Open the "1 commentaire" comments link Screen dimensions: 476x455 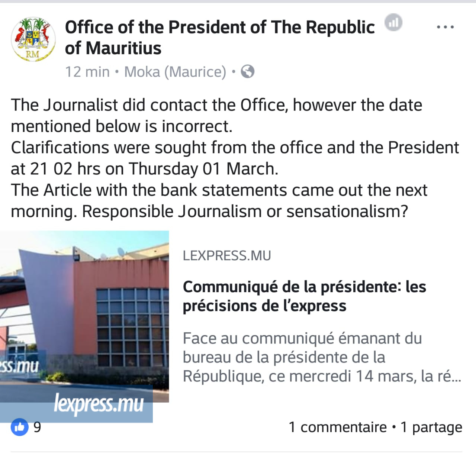coord(338,427)
